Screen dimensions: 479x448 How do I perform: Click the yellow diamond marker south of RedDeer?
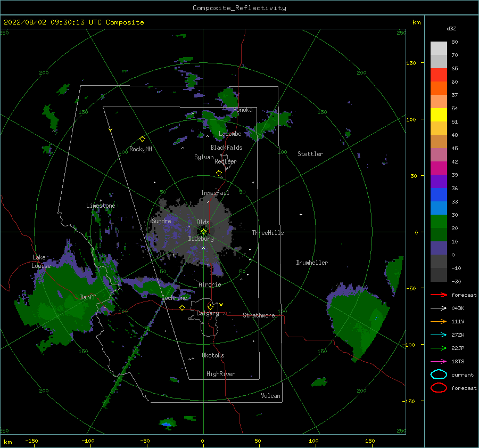pyautogui.click(x=219, y=173)
